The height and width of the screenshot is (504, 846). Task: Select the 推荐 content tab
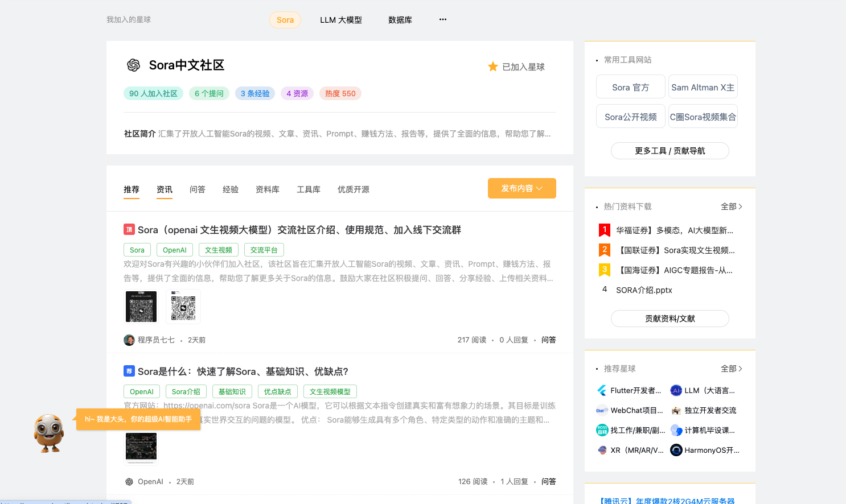(x=132, y=189)
